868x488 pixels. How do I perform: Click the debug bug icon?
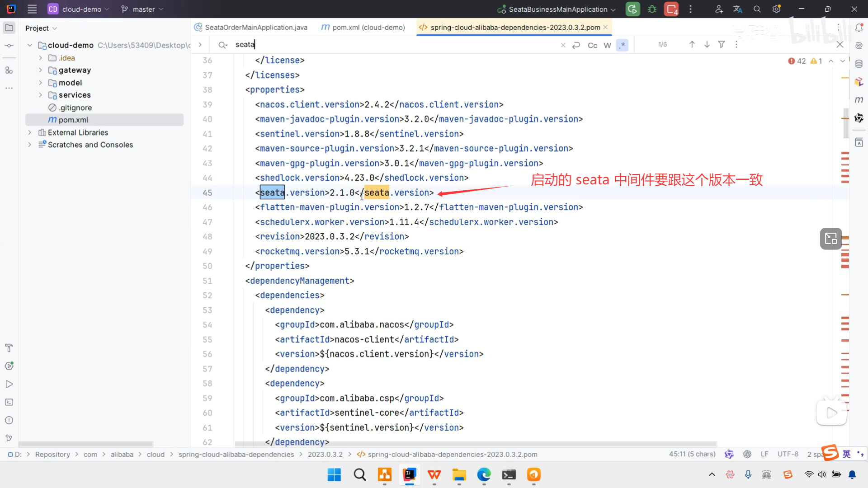tap(652, 9)
